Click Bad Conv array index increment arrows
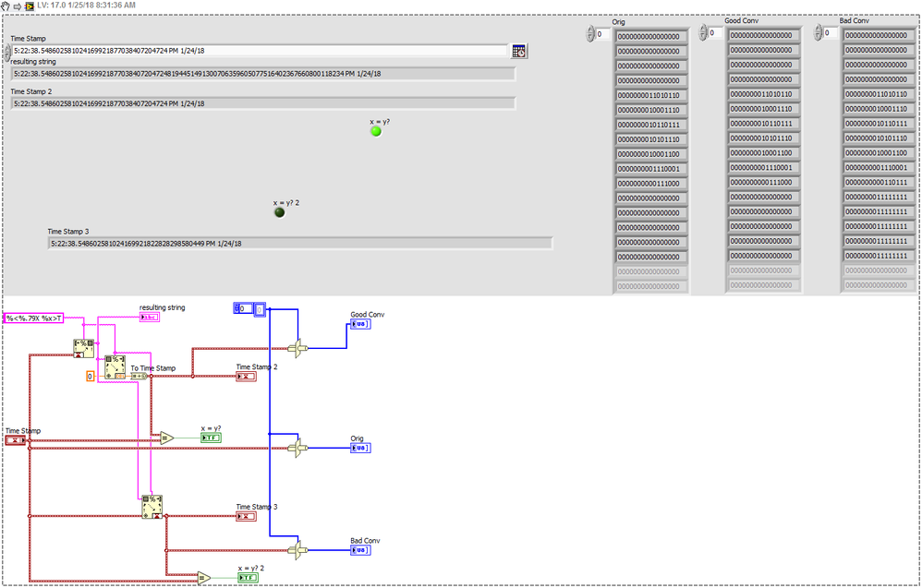Screen dimensions: 922x588 [818, 33]
